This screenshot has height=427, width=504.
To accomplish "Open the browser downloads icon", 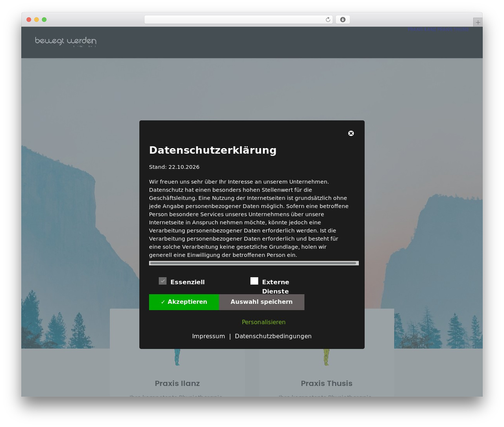I will (x=343, y=20).
